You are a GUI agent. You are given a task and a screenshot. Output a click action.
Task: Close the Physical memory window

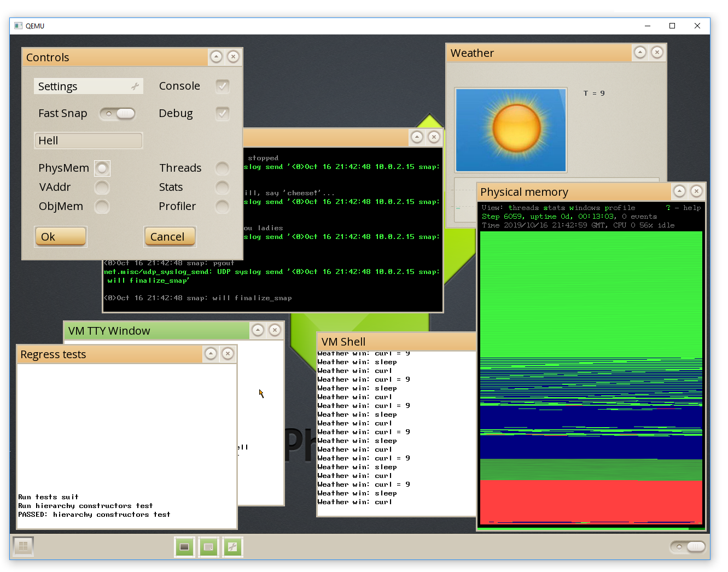(696, 191)
